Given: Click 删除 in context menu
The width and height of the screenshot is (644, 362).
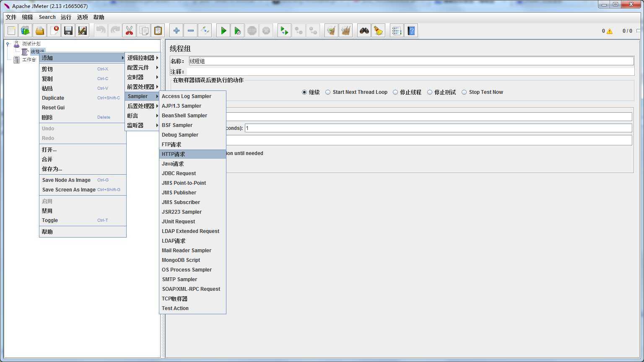Looking at the screenshot, I should point(83,117).
